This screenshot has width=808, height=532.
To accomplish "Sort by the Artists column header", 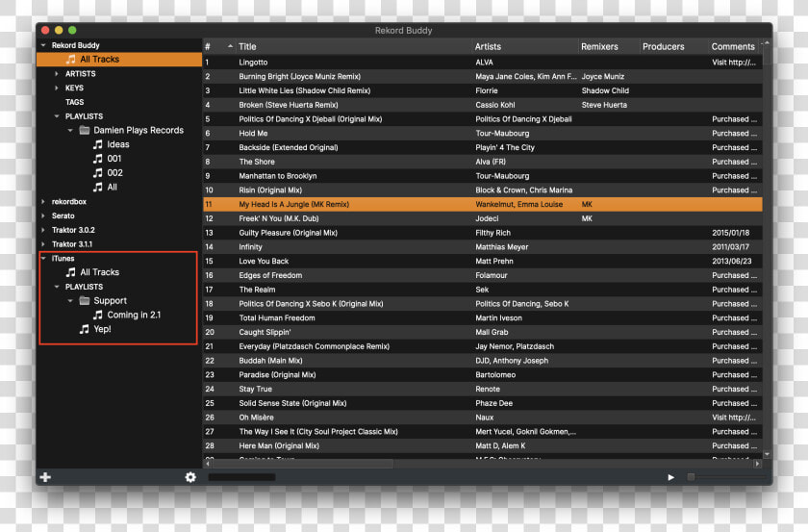I will point(524,46).
